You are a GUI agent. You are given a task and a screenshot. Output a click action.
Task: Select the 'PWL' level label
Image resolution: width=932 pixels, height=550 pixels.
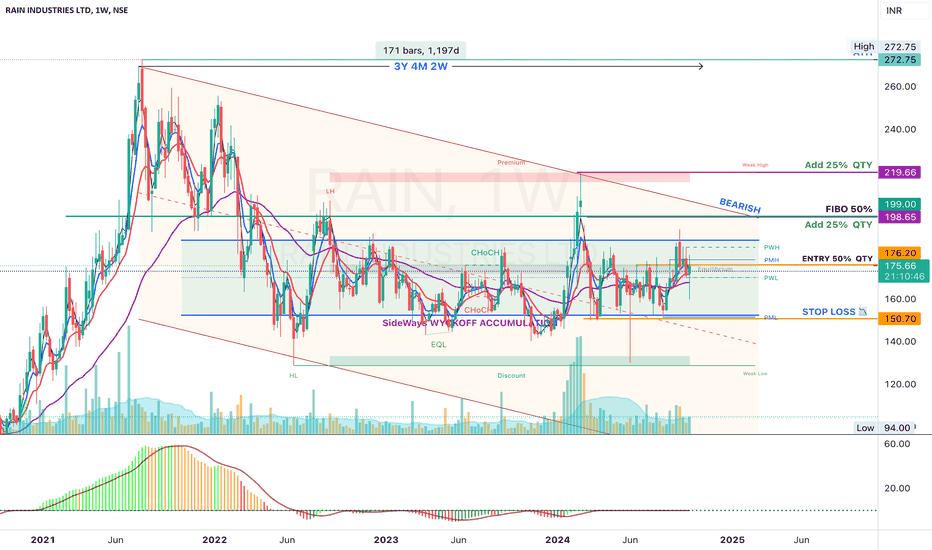772,278
